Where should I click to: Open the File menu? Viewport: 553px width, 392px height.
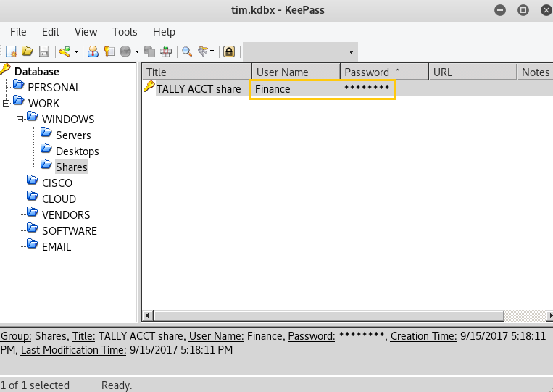pyautogui.click(x=18, y=32)
